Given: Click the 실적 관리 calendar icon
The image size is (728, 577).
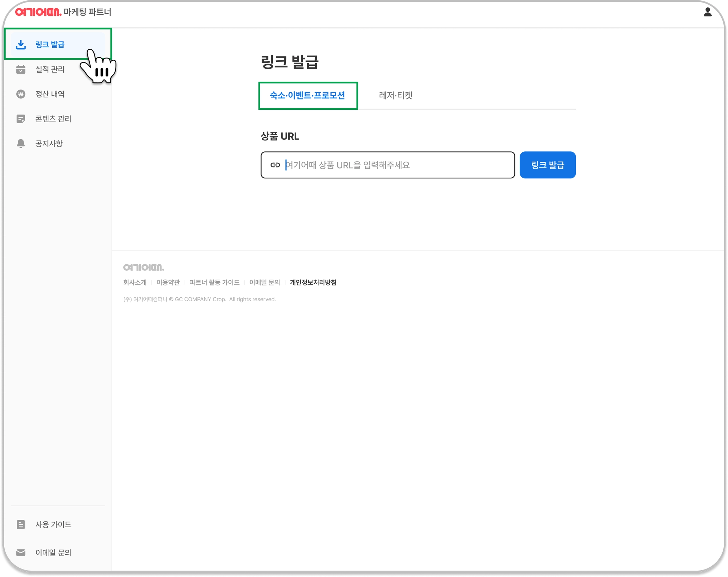Looking at the screenshot, I should point(21,69).
